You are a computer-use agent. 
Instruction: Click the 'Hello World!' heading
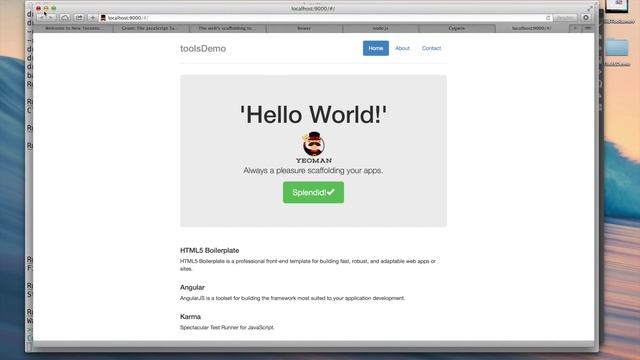tap(313, 114)
